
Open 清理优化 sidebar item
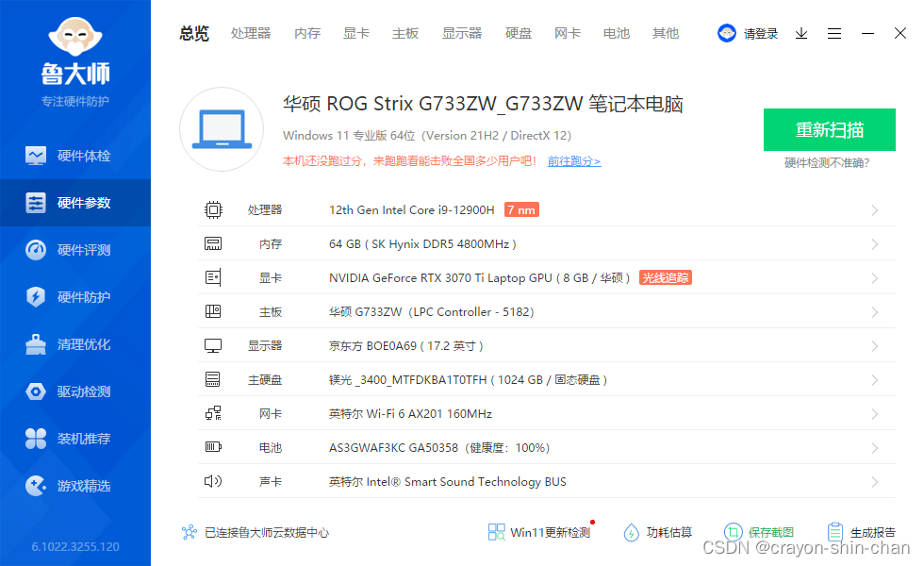click(75, 344)
